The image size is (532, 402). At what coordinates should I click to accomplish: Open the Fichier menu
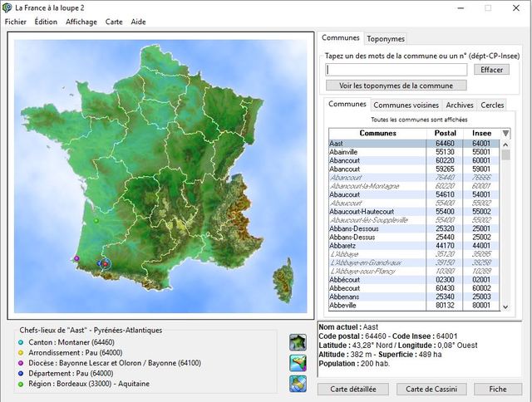[x=16, y=22]
